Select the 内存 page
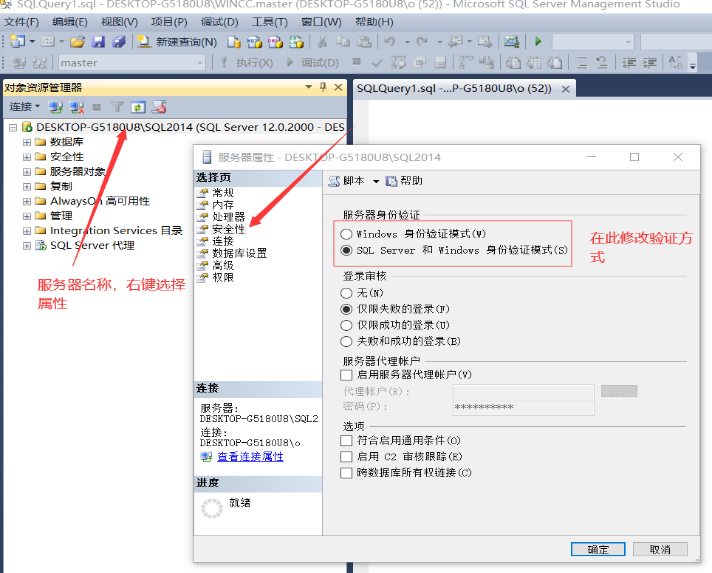 pos(223,205)
